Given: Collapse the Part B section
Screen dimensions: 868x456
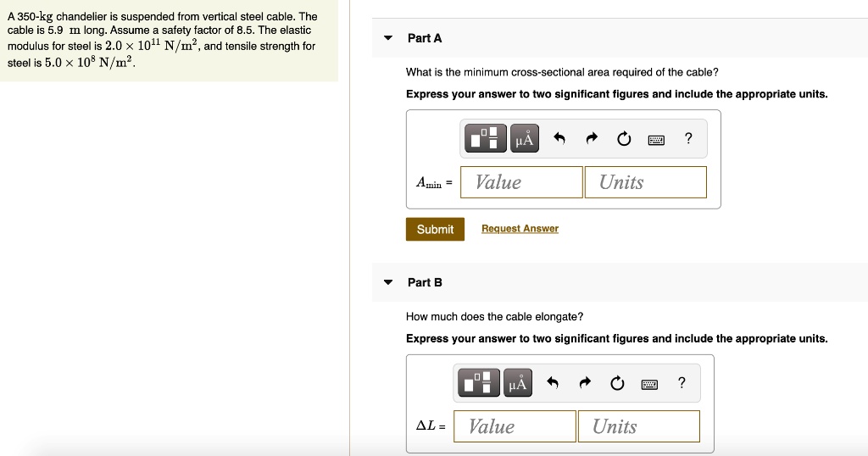Looking at the screenshot, I should point(388,282).
